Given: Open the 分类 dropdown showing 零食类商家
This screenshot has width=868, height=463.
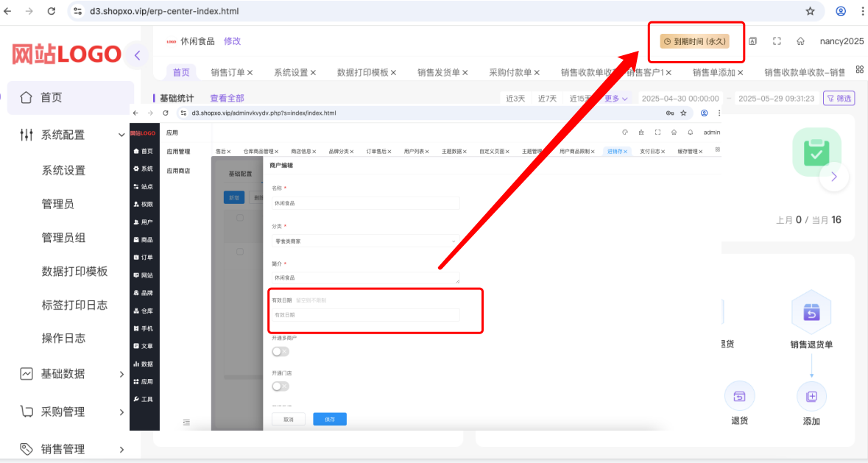Looking at the screenshot, I should tap(365, 241).
